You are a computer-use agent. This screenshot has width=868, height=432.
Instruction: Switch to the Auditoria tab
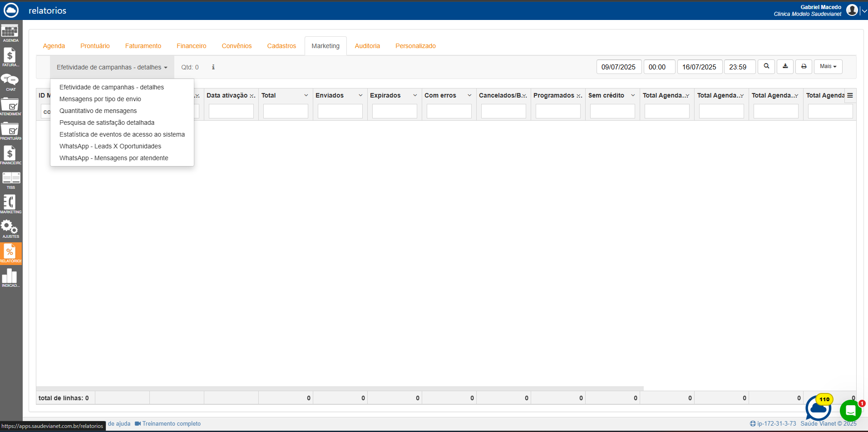point(367,46)
